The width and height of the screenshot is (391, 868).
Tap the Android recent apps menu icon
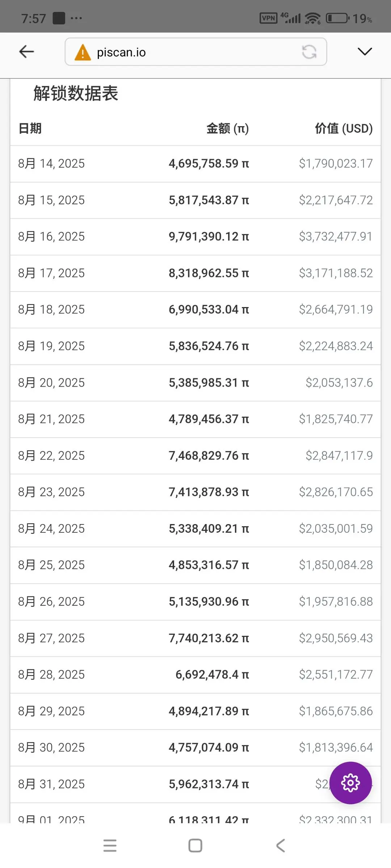(x=110, y=846)
